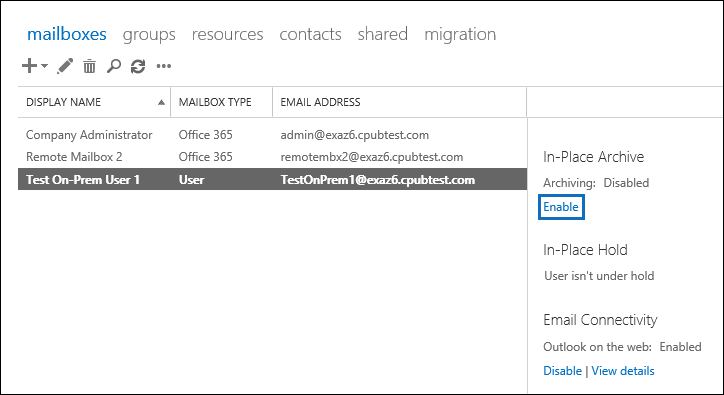Click the EMAIL ADDRESS column header
Image resolution: width=724 pixels, height=395 pixels.
coord(399,102)
